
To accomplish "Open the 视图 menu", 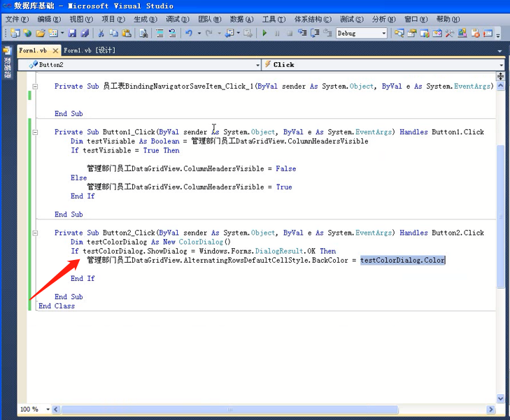I will coord(81,19).
